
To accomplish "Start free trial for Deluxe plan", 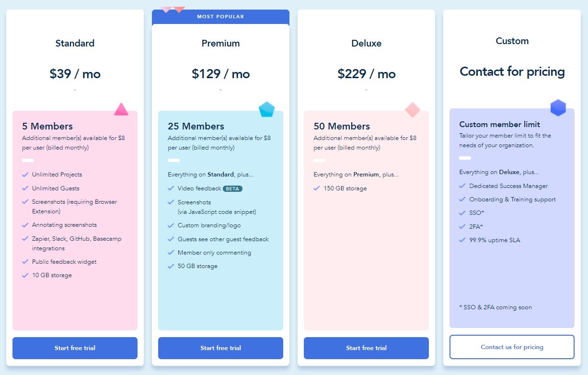I will pyautogui.click(x=366, y=348).
